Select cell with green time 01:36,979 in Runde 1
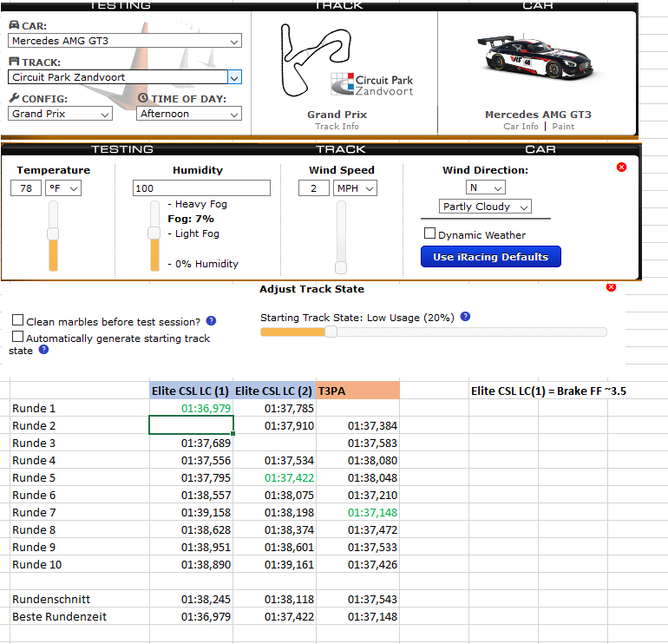This screenshot has height=644, width=668. click(x=191, y=408)
